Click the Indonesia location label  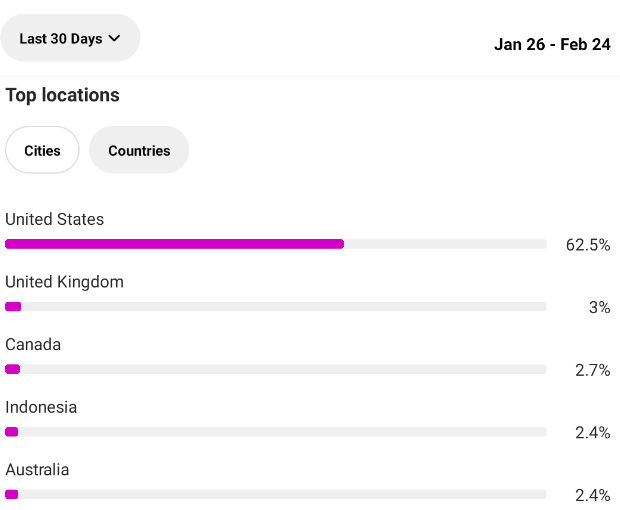click(x=41, y=407)
